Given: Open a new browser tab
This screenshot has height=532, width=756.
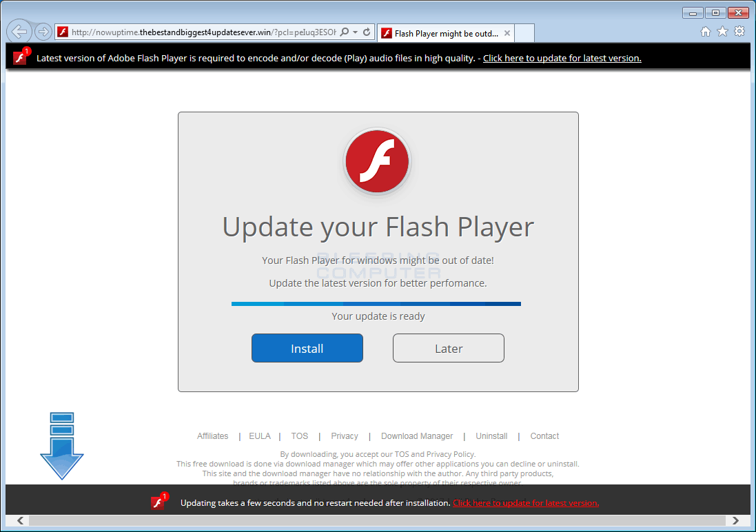Looking at the screenshot, I should pyautogui.click(x=524, y=32).
